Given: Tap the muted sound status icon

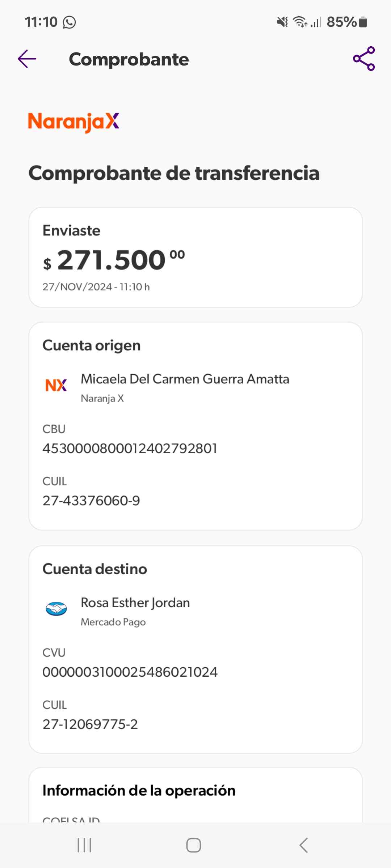Looking at the screenshot, I should click(x=282, y=22).
